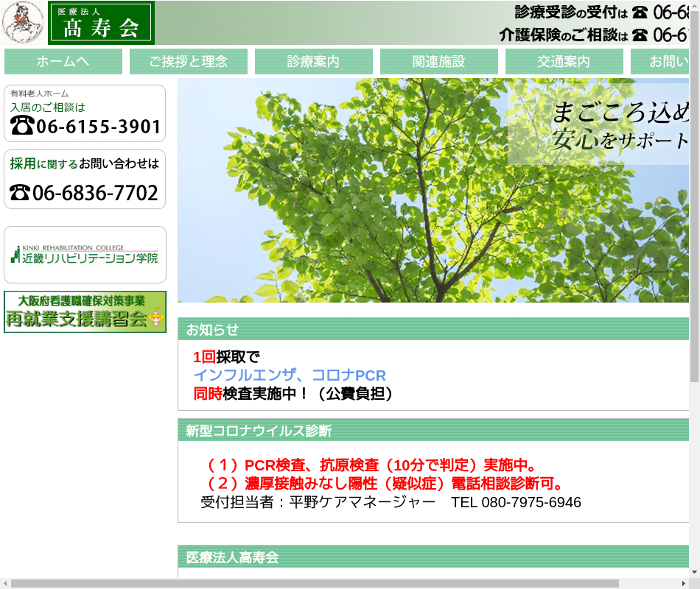Click the vertical scrollbar down arrow

694,571
